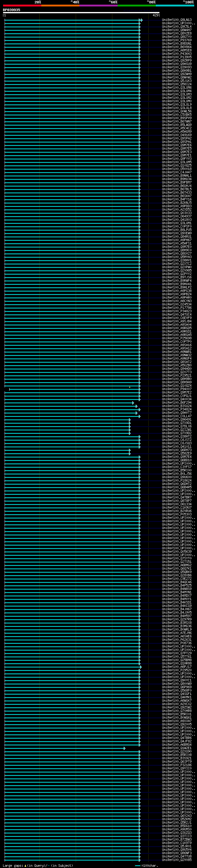Click the red ~20% identity legend bar
The height and width of the screenshot is (868, 197).
click(22, 6)
